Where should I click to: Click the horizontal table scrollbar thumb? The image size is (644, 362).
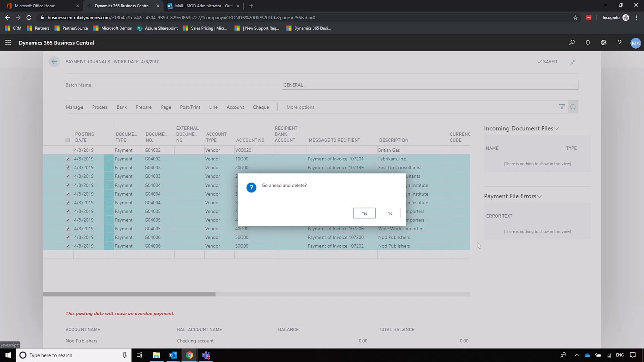click(129, 294)
